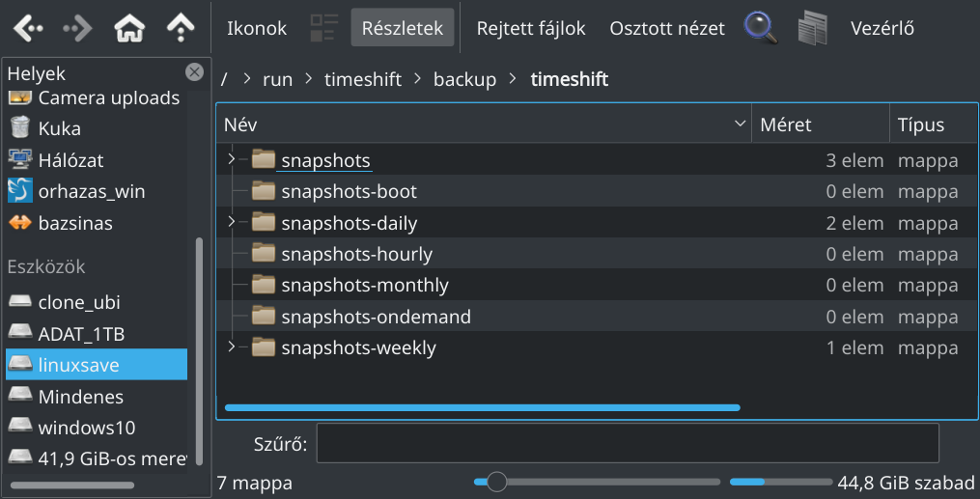Expand the snapshots-weekly folder
The height and width of the screenshot is (499, 980).
click(232, 347)
